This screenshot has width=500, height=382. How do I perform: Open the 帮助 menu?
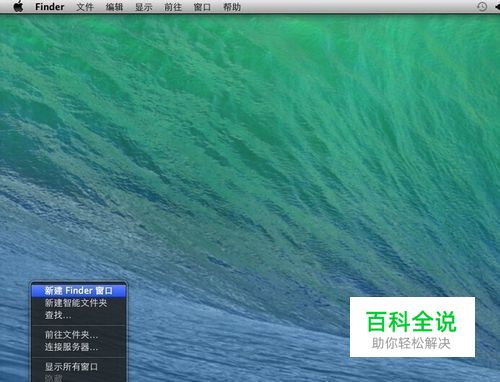click(x=232, y=7)
